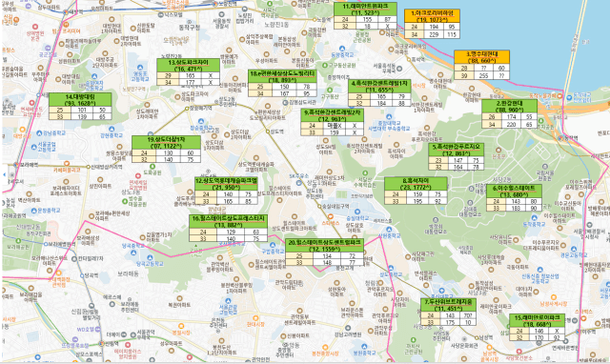Click the 상도파크자이 apartment marker
The width and height of the screenshot is (610, 364).
point(177,96)
